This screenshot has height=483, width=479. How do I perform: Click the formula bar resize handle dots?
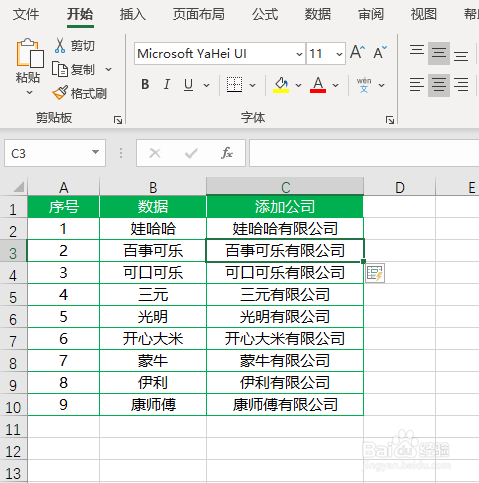tap(121, 153)
